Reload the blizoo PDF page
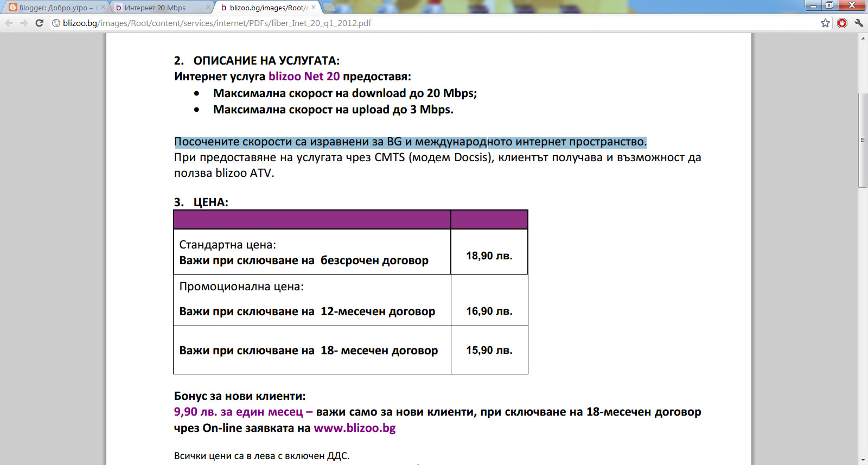 tap(39, 23)
